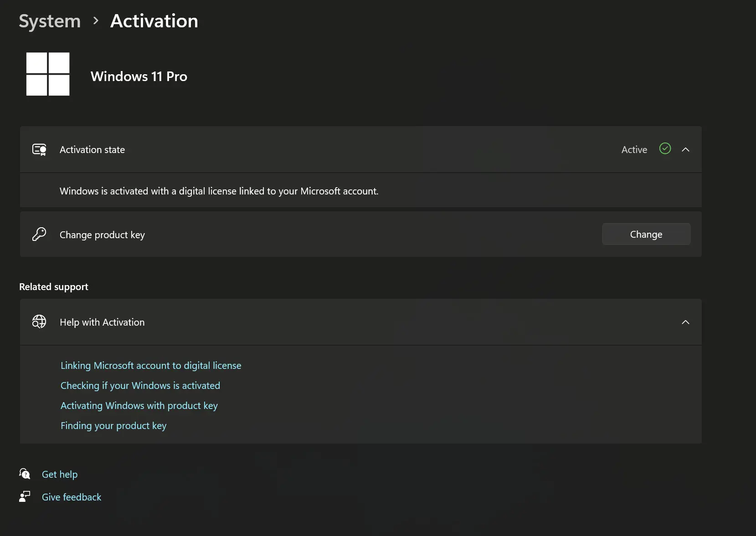
Task: Open Activating Windows with product key link
Action: tap(139, 405)
